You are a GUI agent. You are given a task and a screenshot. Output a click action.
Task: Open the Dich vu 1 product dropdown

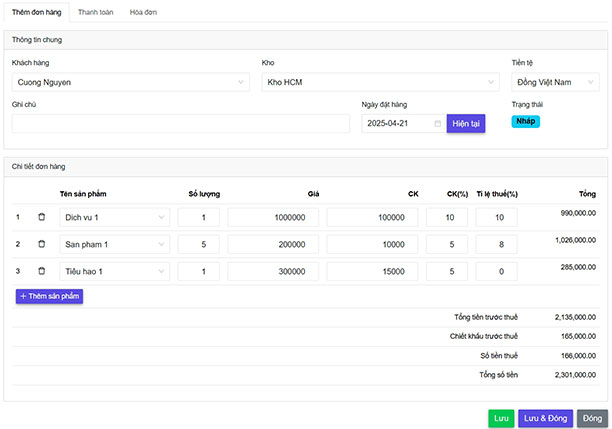[x=114, y=217]
